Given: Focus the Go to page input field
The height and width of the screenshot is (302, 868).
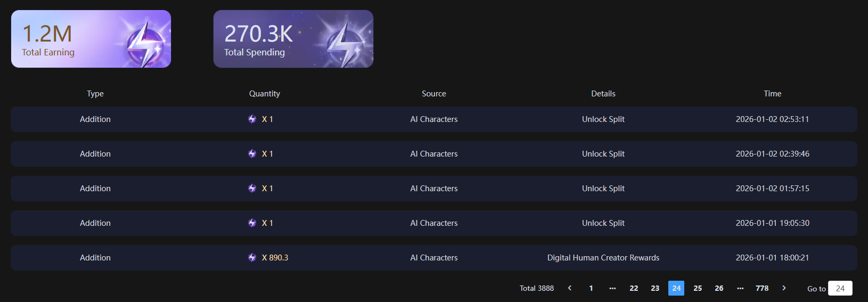Looking at the screenshot, I should click(x=840, y=288).
